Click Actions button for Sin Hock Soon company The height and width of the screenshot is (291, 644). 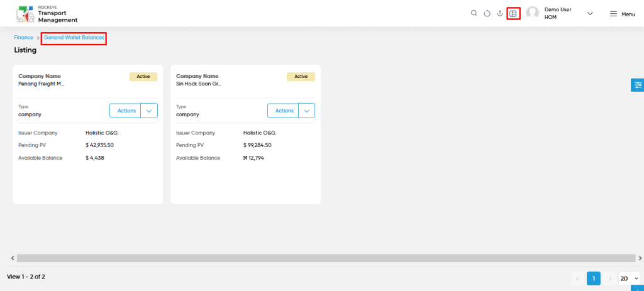coord(283,111)
